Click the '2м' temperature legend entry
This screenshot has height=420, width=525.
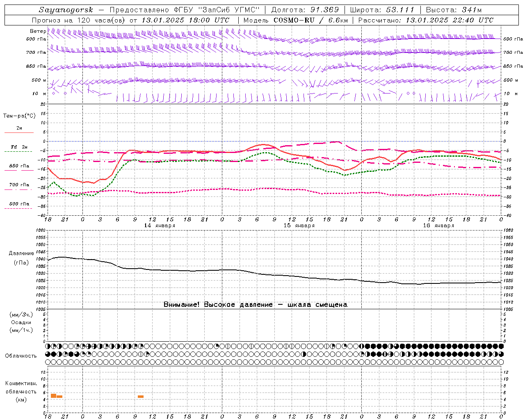coord(19,128)
